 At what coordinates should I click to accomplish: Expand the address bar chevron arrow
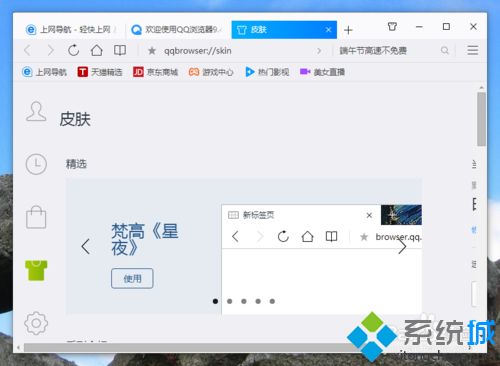[319, 51]
